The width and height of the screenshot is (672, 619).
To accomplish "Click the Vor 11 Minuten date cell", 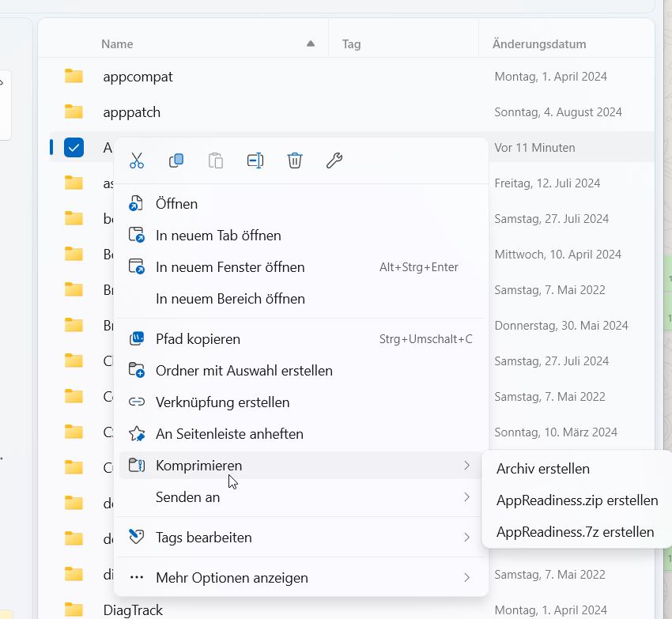I will pos(535,148).
